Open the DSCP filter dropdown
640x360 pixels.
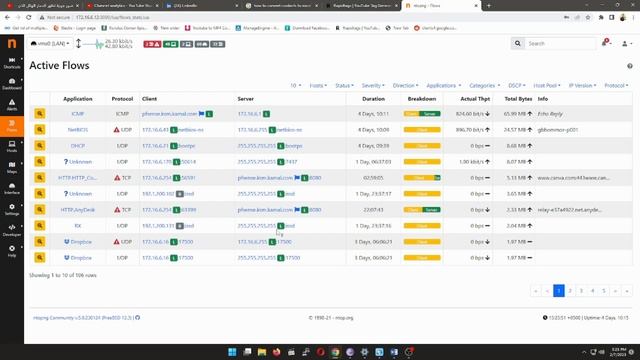(x=517, y=85)
